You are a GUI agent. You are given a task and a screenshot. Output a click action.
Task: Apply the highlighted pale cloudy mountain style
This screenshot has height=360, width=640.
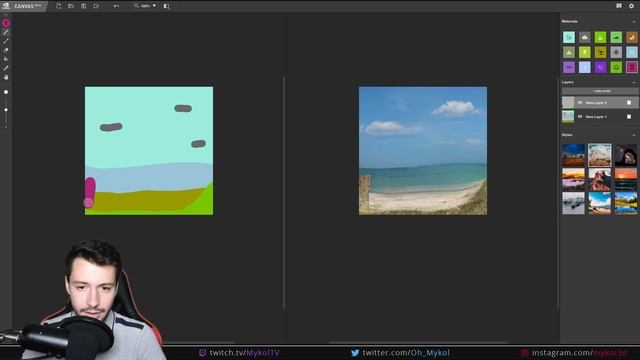click(600, 155)
